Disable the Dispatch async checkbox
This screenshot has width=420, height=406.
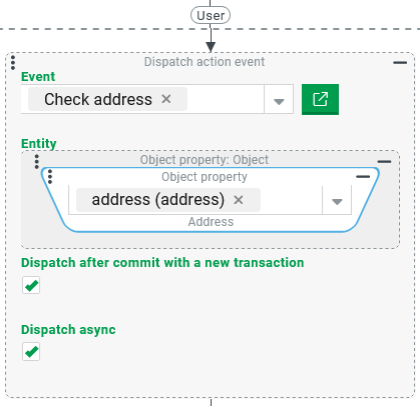(x=31, y=351)
